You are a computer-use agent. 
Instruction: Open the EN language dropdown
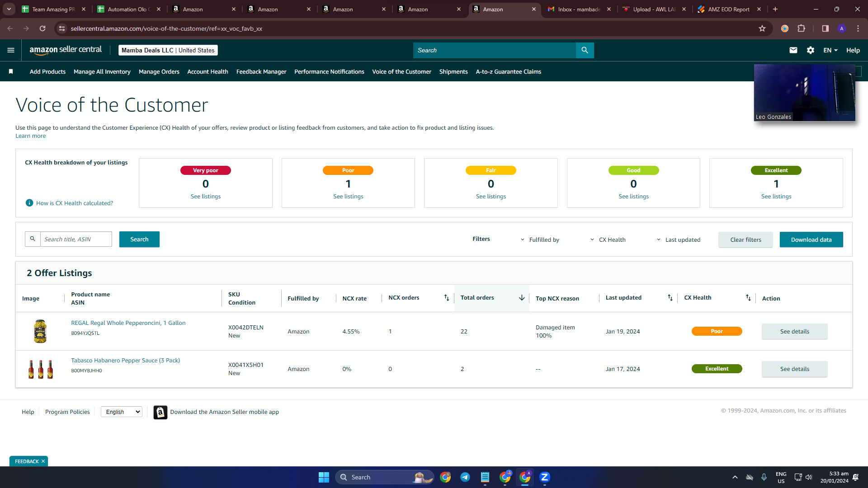pyautogui.click(x=830, y=50)
